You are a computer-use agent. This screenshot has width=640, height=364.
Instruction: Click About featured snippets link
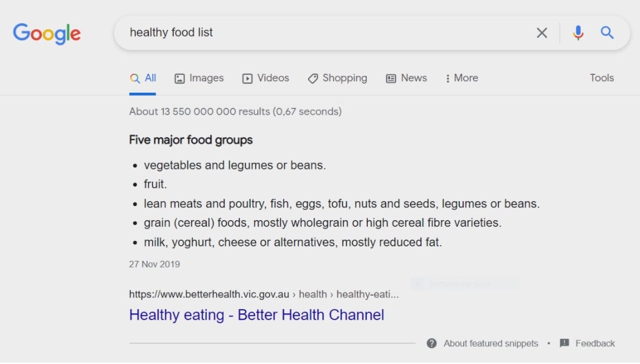(x=491, y=344)
